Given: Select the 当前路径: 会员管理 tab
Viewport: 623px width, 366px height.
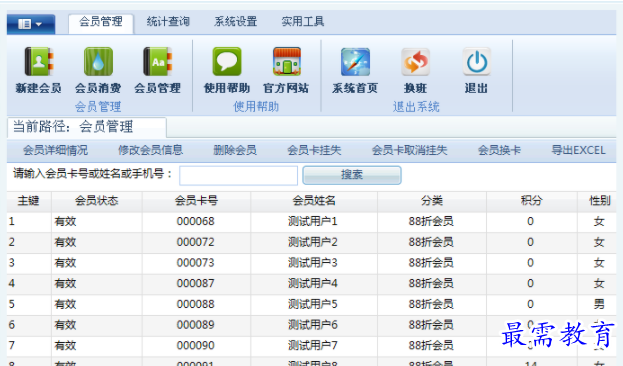Looking at the screenshot, I should pyautogui.click(x=87, y=127).
